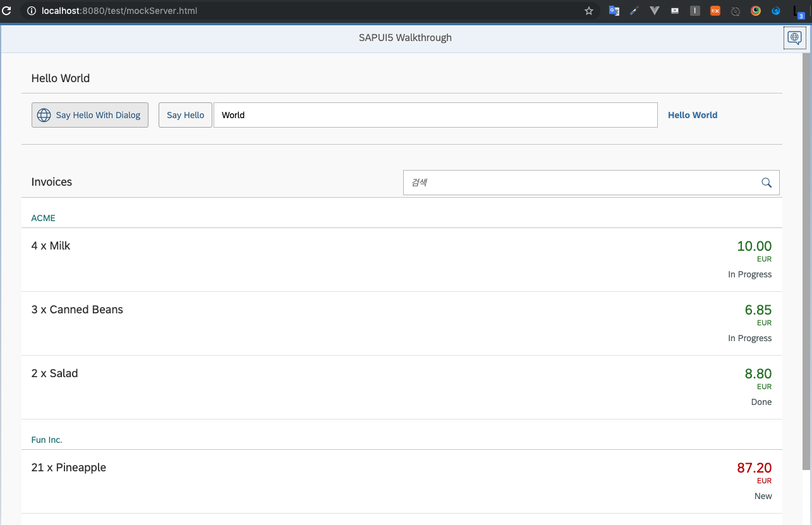This screenshot has width=812, height=525.
Task: Click the bookmark star in the address bar
Action: tap(588, 11)
